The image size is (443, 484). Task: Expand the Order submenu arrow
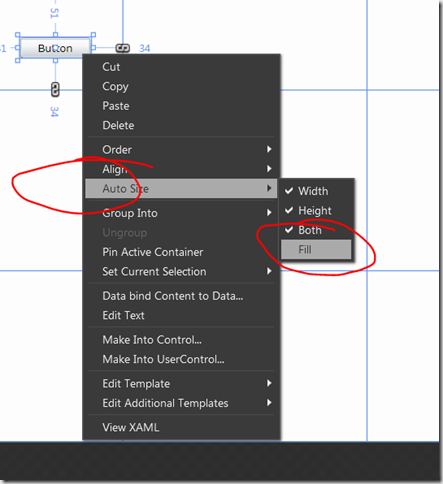tap(269, 149)
